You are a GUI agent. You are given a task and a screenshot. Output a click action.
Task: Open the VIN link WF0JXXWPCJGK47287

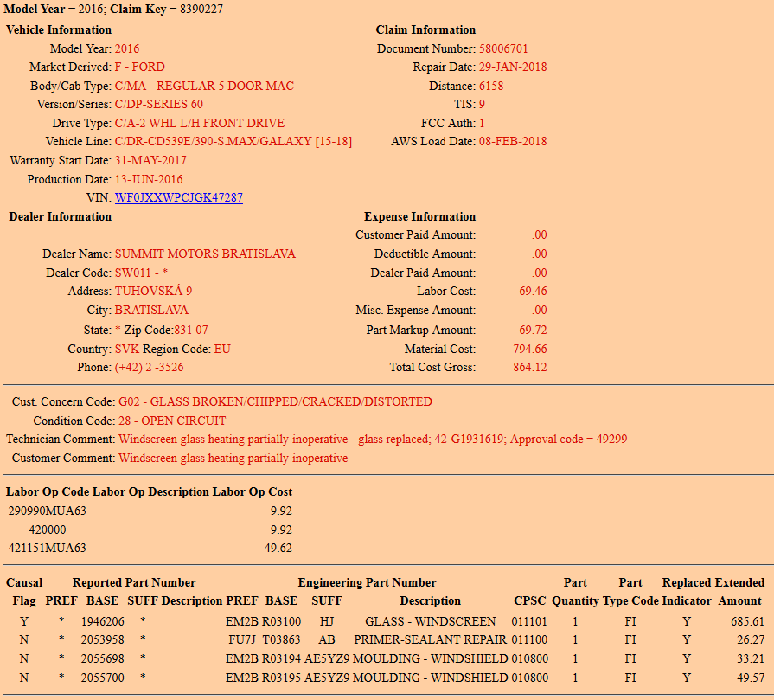click(x=178, y=197)
